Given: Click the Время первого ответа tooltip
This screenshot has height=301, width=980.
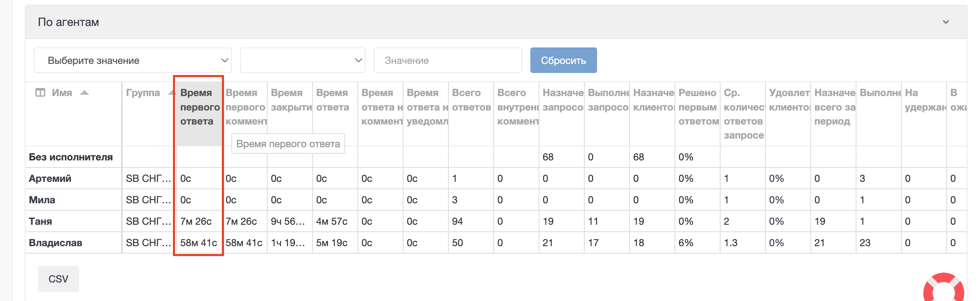Looking at the screenshot, I should (288, 144).
